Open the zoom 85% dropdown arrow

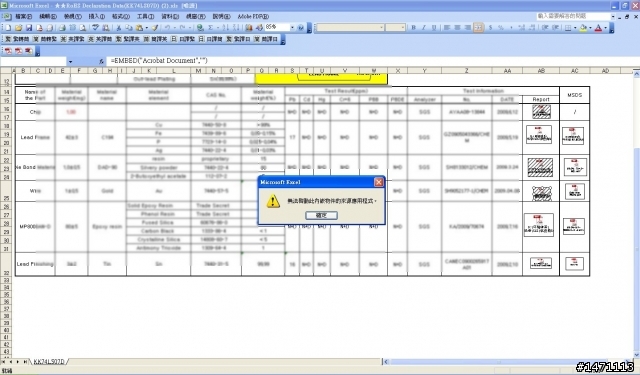point(292,28)
